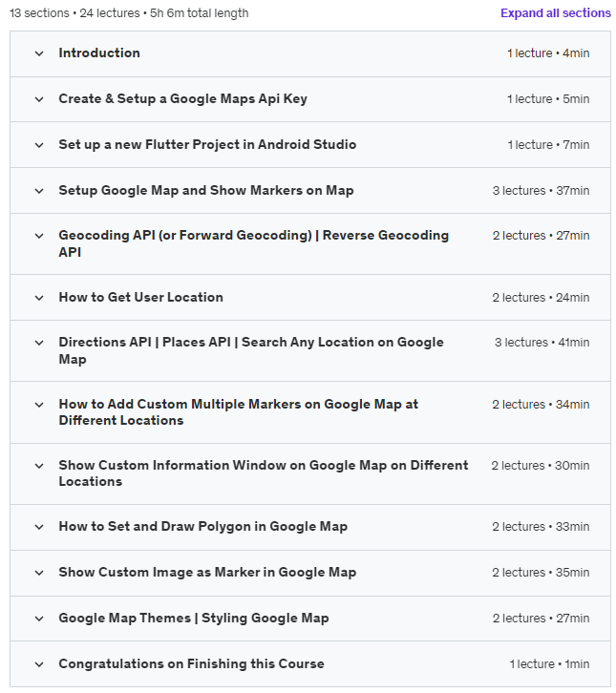616x693 pixels.
Task: Click the '2 lectures • 33min' text
Action: [x=542, y=527]
